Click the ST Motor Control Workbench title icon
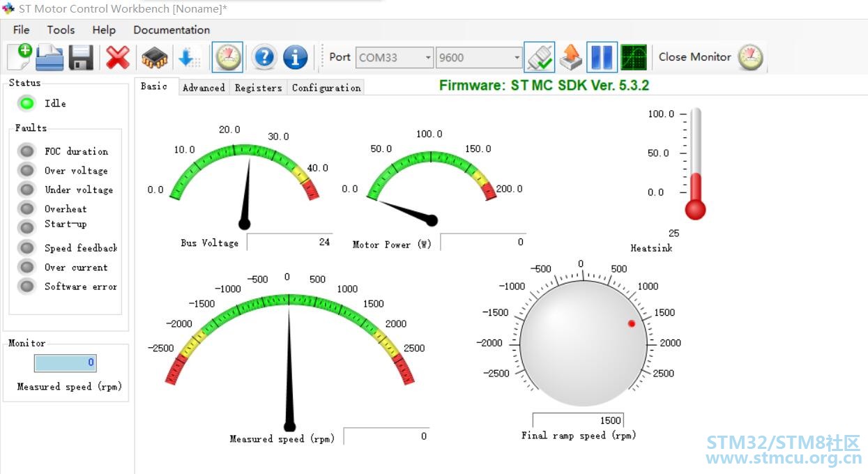868x474 pixels. tap(8, 8)
